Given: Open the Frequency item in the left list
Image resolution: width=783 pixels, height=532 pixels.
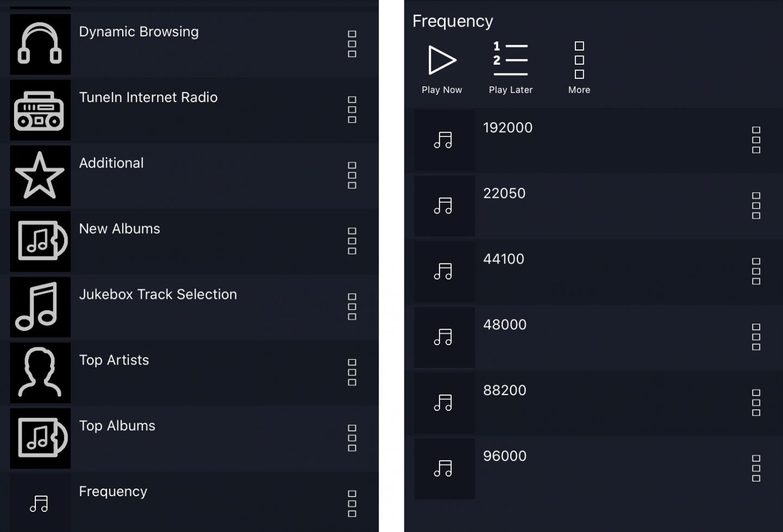Looking at the screenshot, I should click(113, 492).
